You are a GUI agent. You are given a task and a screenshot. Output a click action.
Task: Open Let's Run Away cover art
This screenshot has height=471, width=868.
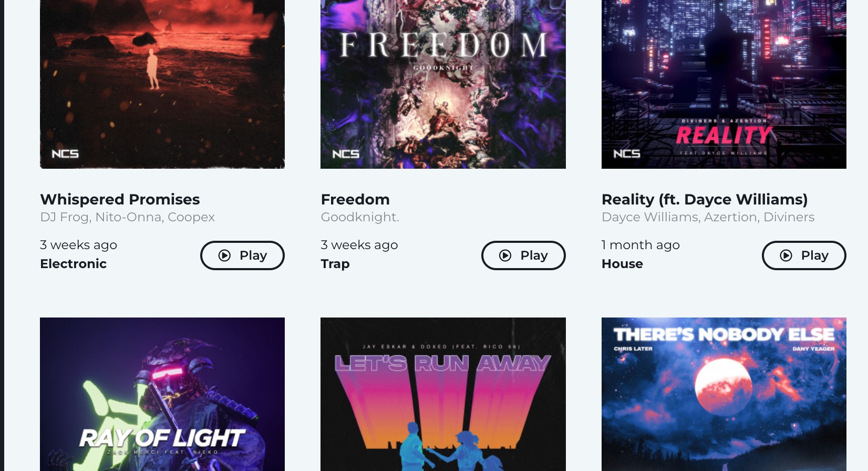(x=443, y=394)
